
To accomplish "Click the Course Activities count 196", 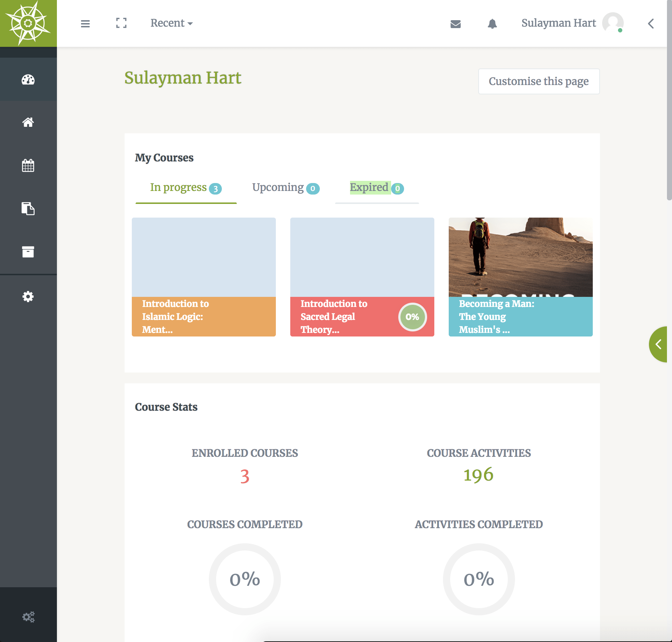I will coord(479,475).
